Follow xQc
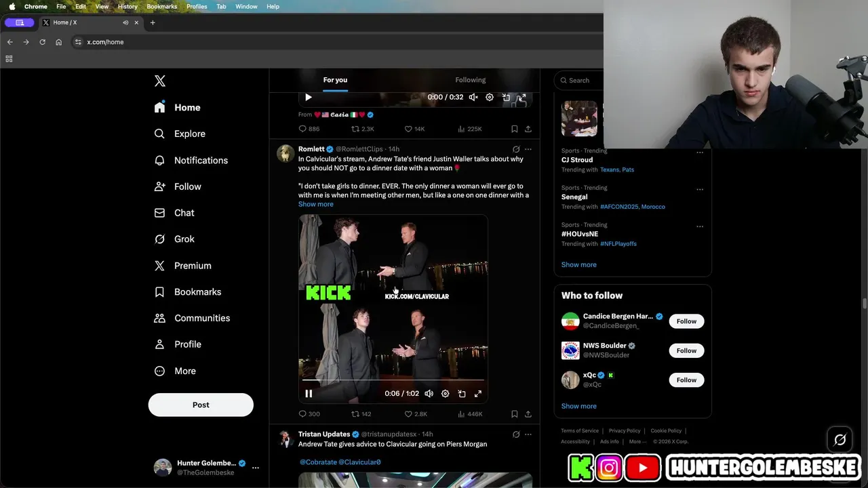The width and height of the screenshot is (868, 488). 686,380
